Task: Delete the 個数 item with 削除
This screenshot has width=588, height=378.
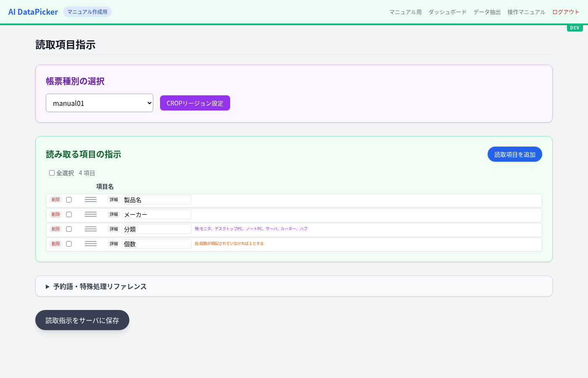Action: [x=56, y=244]
